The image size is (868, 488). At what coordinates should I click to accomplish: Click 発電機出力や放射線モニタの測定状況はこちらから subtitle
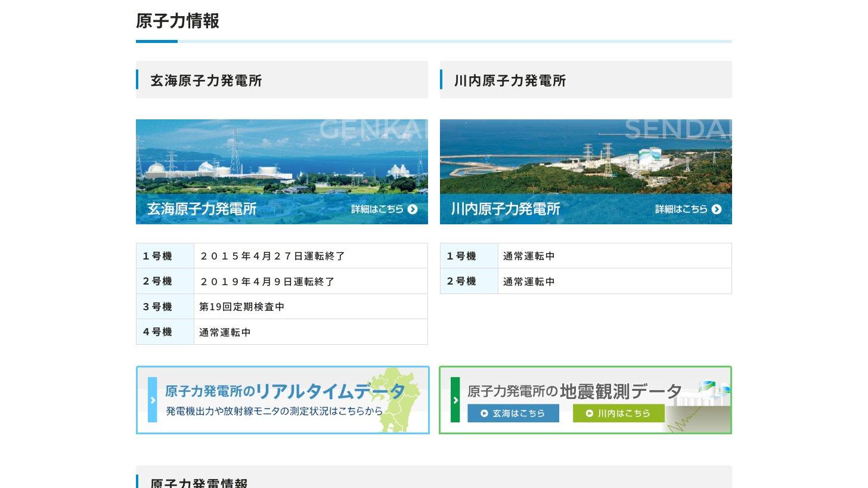point(274,411)
